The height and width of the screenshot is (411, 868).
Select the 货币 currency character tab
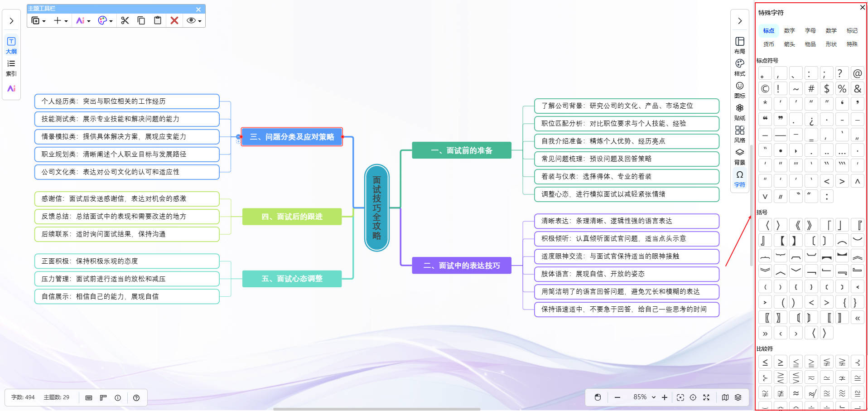click(768, 44)
